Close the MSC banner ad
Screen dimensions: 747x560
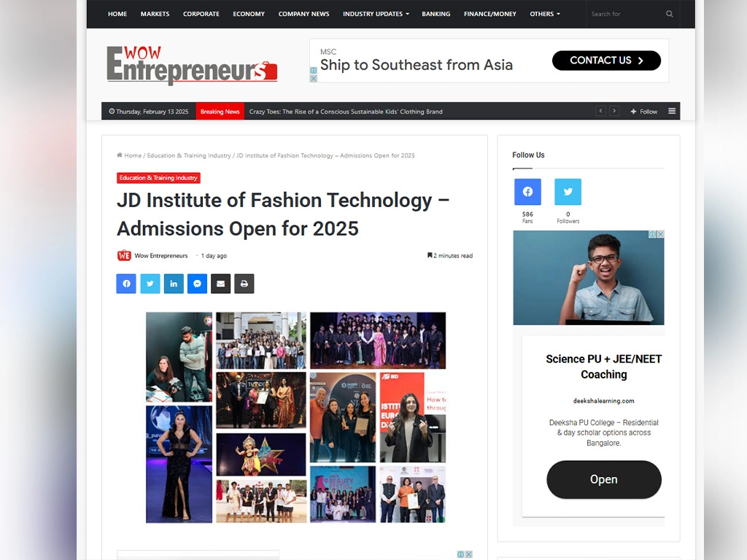coord(313,79)
